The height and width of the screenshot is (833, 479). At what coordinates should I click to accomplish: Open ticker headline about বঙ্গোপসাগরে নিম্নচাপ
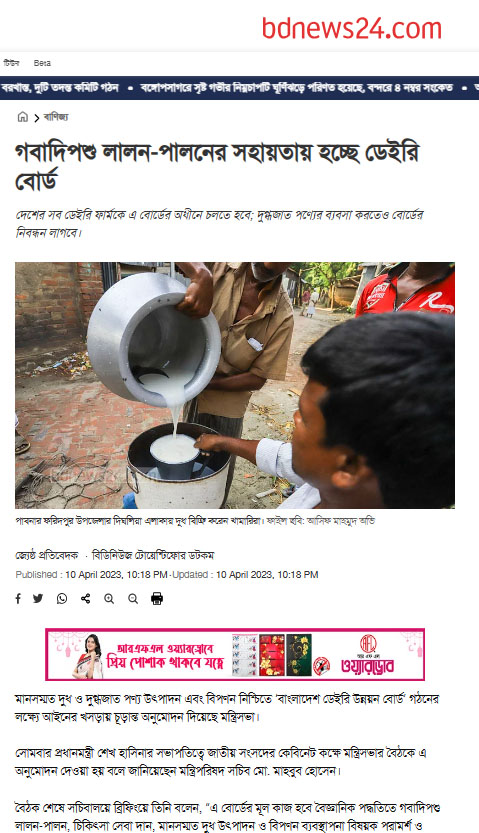pos(297,87)
